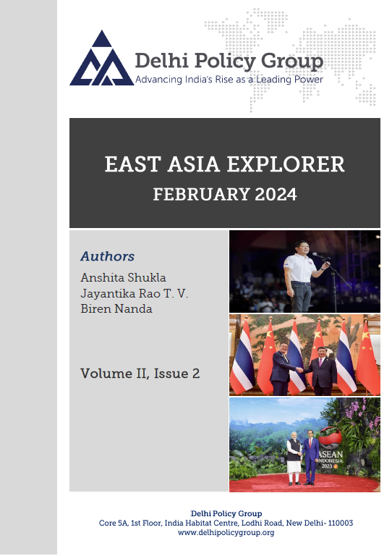Click the 'FEBRUARY 2024' subtitle
This screenshot has height=556, width=392.
click(224, 194)
